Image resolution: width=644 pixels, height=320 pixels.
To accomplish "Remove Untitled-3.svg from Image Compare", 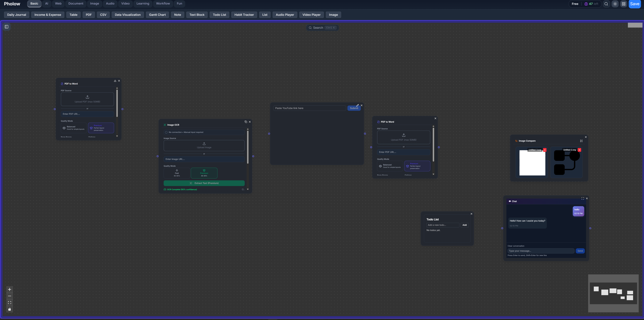I will (x=545, y=150).
